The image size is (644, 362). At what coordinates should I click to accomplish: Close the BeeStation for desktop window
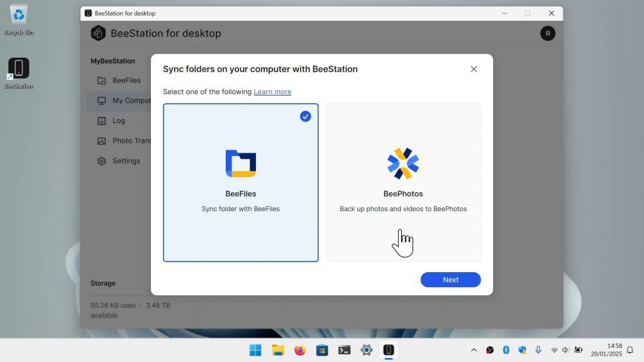(x=551, y=13)
